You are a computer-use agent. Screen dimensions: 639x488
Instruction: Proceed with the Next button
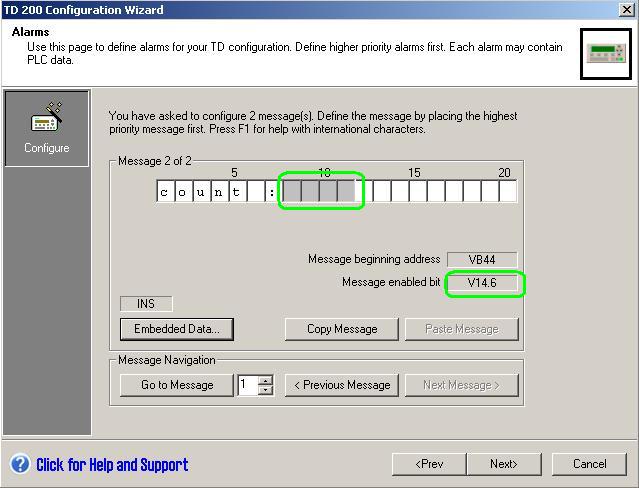point(504,464)
